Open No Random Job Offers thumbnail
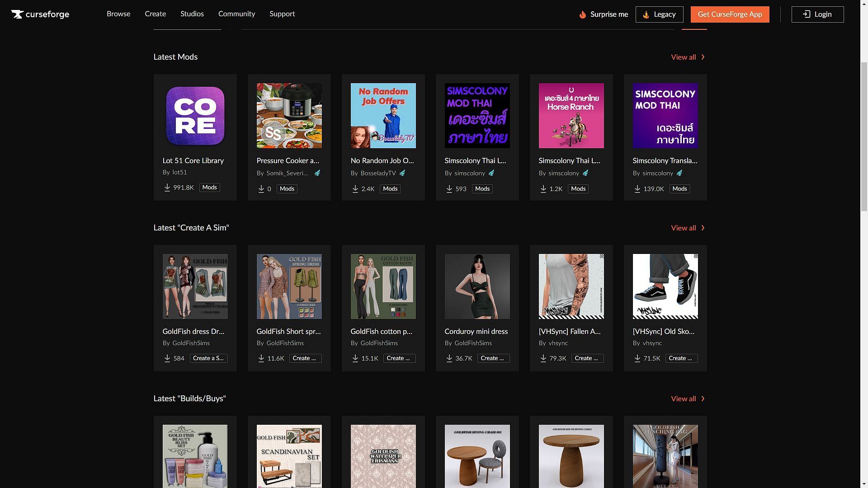 pyautogui.click(x=383, y=116)
